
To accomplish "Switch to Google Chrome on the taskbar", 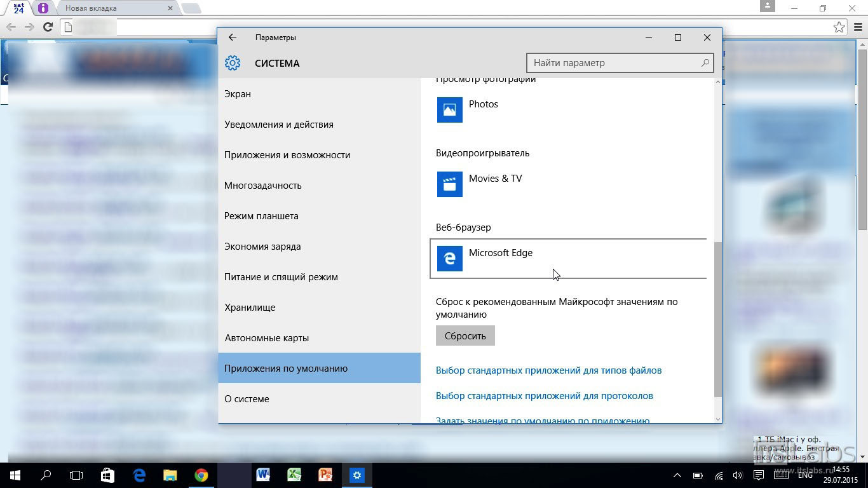I will tap(201, 475).
